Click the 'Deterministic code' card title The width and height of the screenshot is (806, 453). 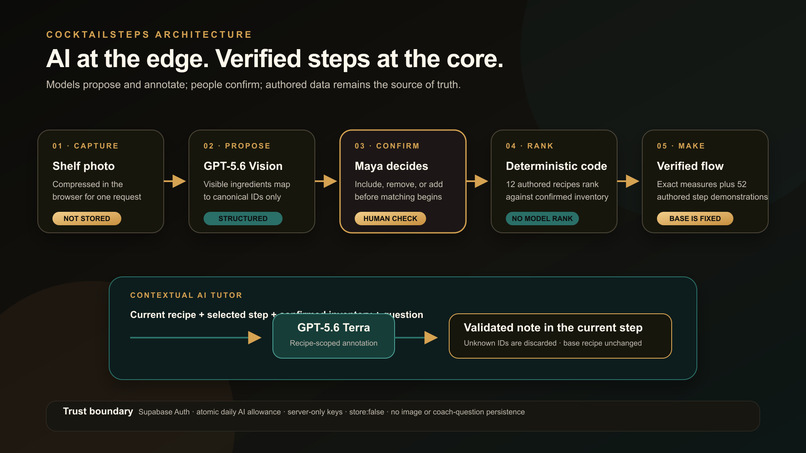click(556, 166)
